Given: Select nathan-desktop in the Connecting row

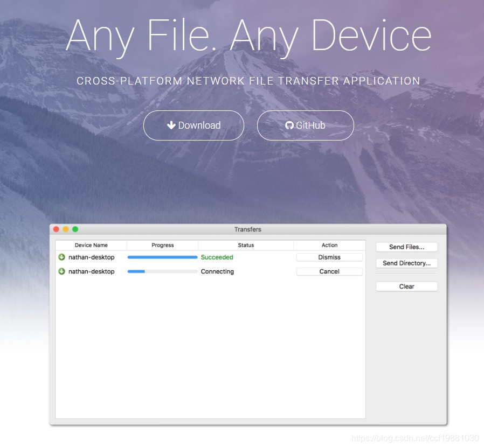Looking at the screenshot, I should tap(92, 271).
